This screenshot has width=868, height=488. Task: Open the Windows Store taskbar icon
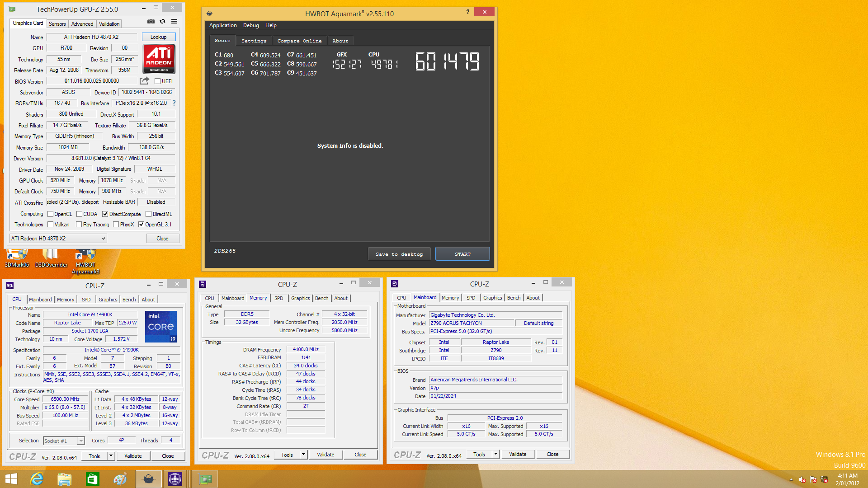tap(92, 479)
